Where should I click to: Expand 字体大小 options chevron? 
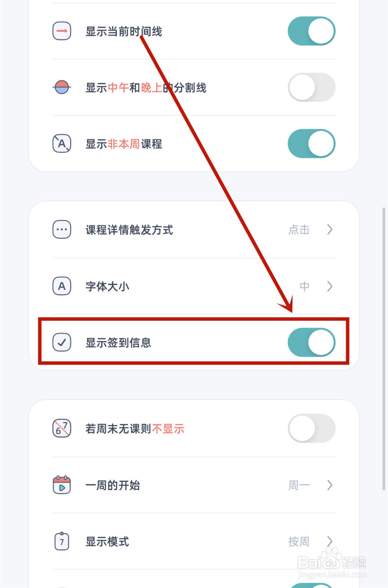pos(330,286)
